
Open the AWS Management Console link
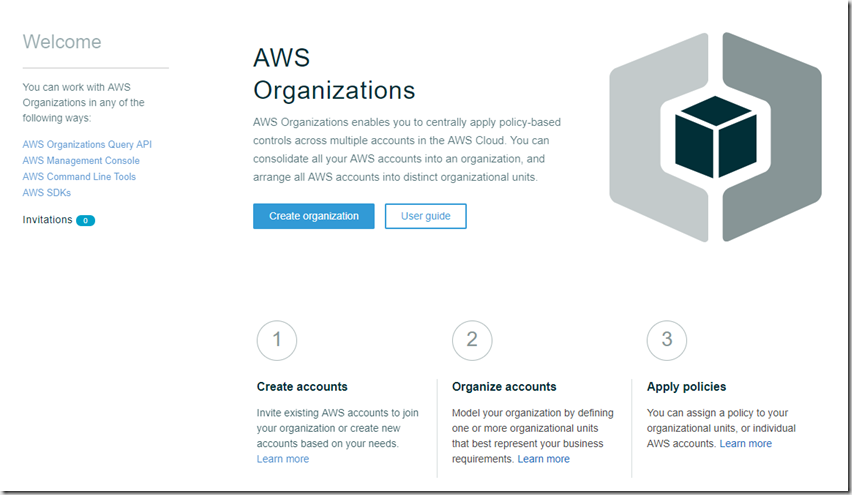pos(81,161)
